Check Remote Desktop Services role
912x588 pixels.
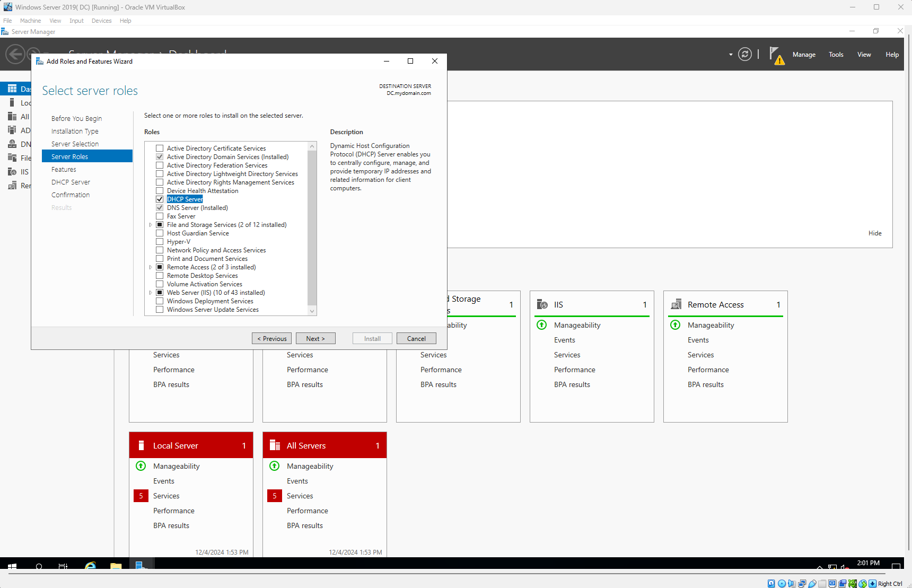click(160, 276)
